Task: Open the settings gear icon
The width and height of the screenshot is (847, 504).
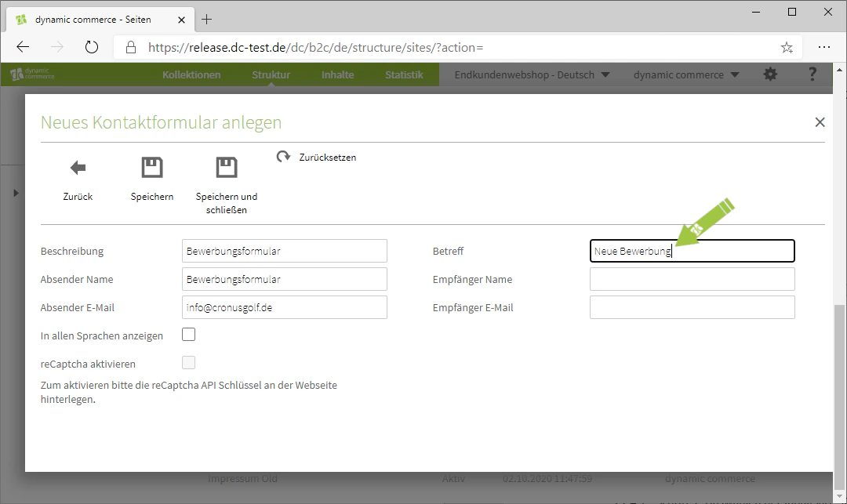Action: (x=770, y=74)
